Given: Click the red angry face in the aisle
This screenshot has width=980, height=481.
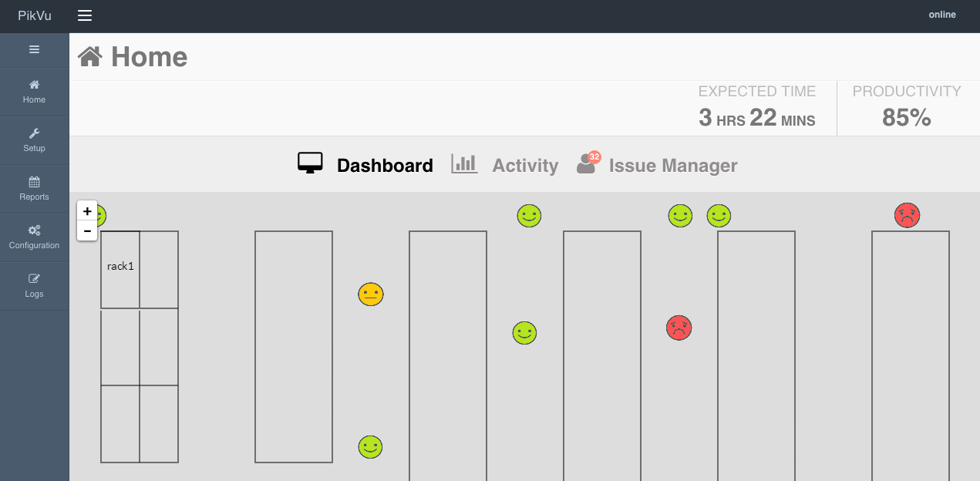Looking at the screenshot, I should point(679,328).
